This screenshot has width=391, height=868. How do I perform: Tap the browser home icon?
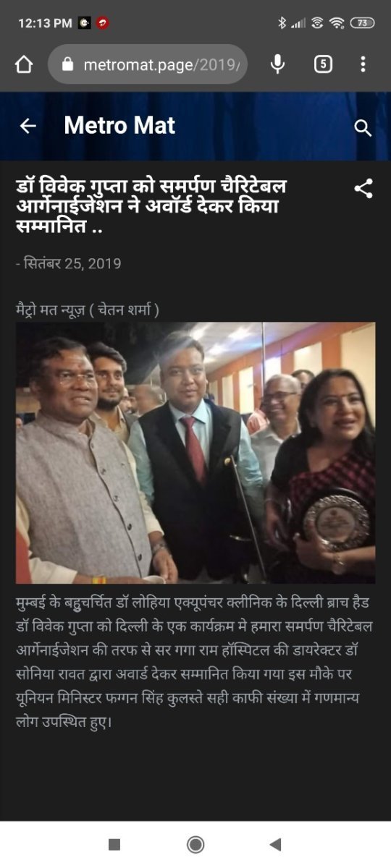coord(24,64)
